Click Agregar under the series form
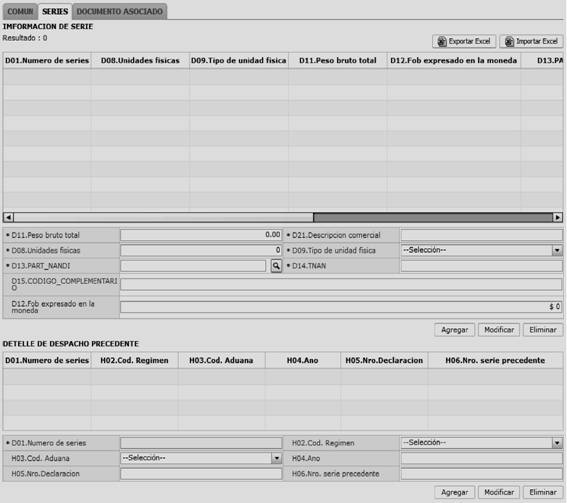 point(455,330)
